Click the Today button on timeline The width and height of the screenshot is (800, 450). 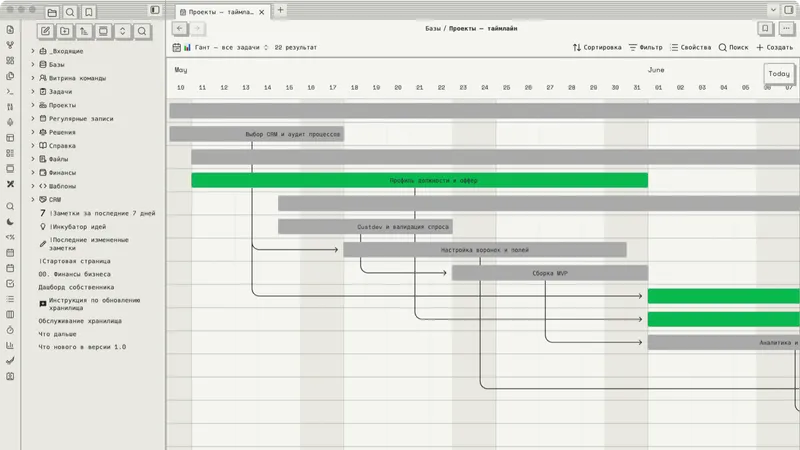(779, 73)
